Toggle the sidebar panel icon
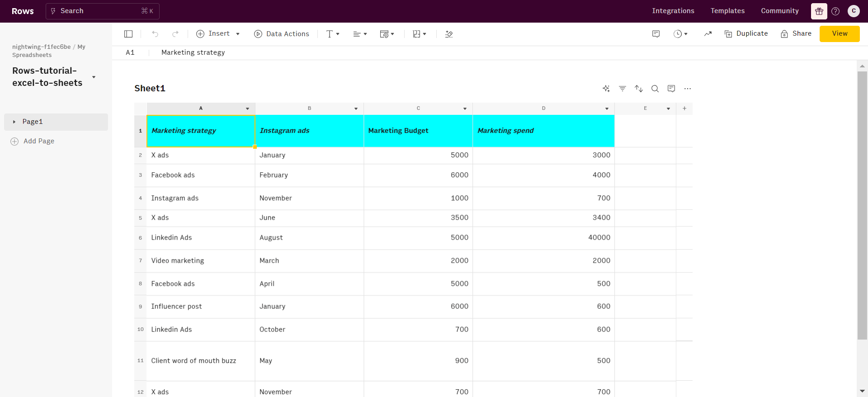 click(128, 34)
